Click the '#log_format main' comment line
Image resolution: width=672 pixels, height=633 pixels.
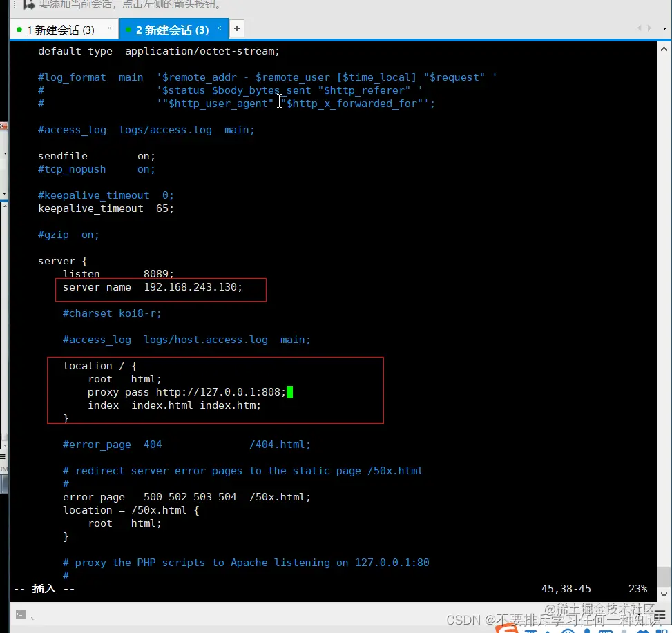[x=267, y=77]
